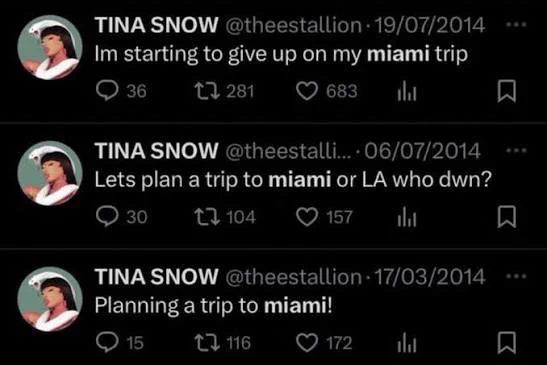Open more options for the 17/03/2014 tweet
This screenshot has width=547, height=365.
tap(516, 276)
